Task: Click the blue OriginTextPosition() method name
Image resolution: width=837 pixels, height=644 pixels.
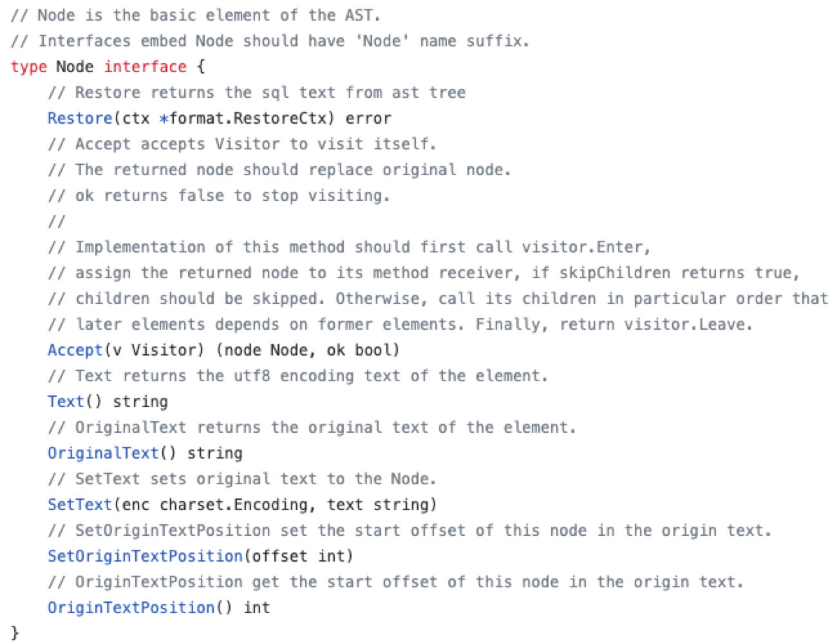Action: point(131,608)
